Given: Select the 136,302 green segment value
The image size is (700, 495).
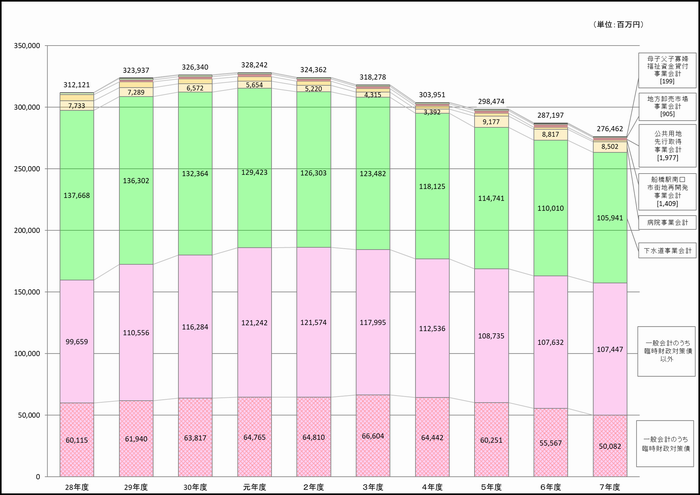Looking at the screenshot, I should pos(136,181).
